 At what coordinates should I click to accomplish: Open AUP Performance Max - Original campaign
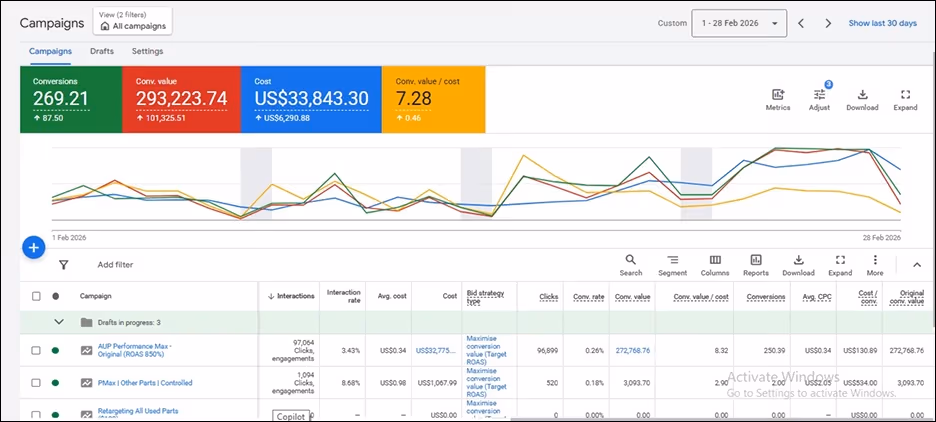tap(135, 350)
